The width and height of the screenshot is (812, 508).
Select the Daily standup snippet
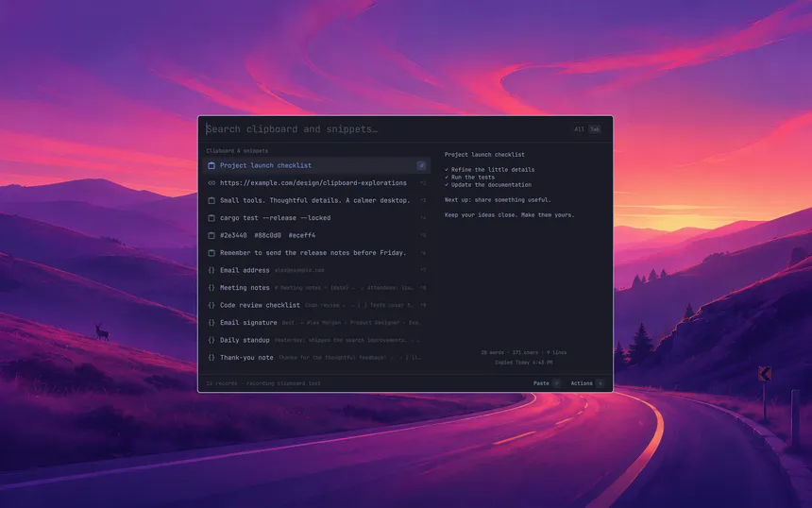pyautogui.click(x=317, y=340)
